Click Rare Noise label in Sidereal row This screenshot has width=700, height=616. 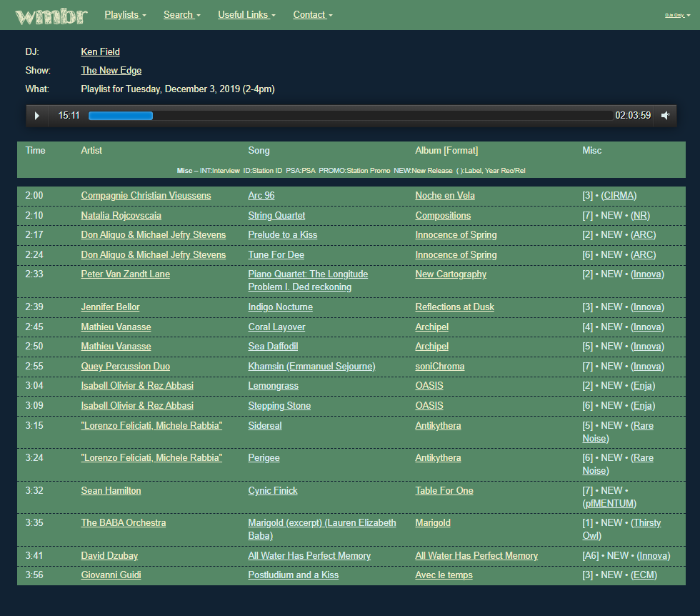[x=618, y=432]
